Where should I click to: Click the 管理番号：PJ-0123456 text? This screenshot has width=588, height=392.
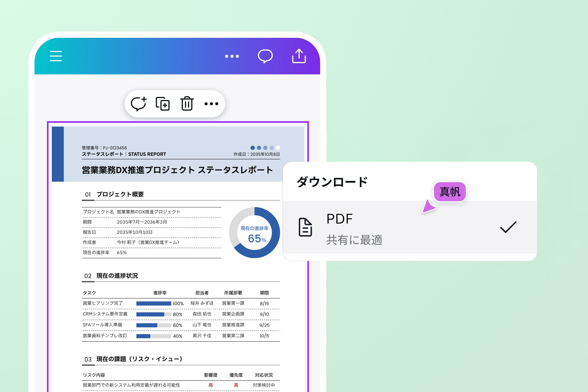105,148
